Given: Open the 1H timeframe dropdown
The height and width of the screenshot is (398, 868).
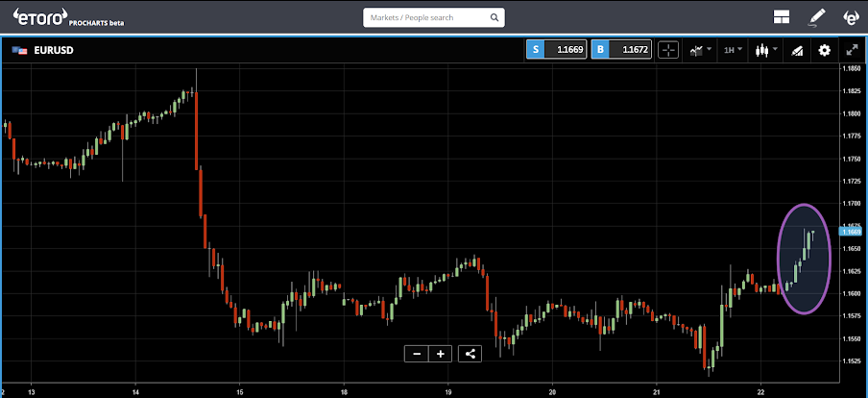Looking at the screenshot, I should 733,50.
